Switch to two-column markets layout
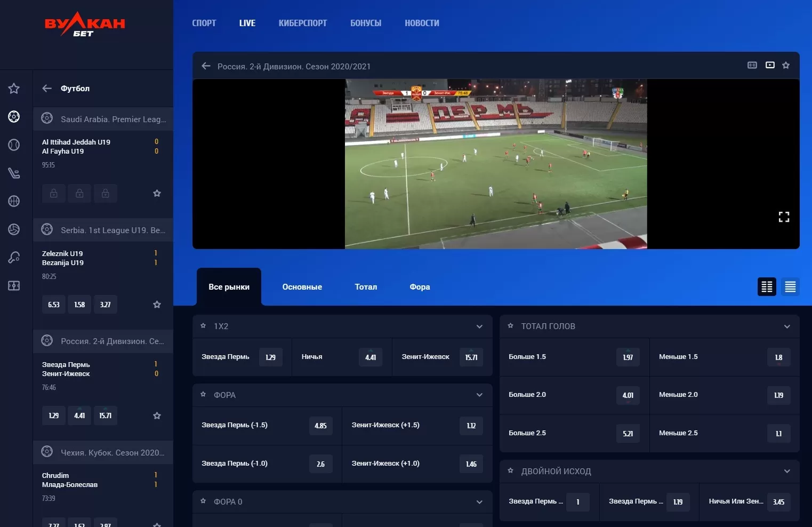The image size is (812, 527). [x=767, y=287]
